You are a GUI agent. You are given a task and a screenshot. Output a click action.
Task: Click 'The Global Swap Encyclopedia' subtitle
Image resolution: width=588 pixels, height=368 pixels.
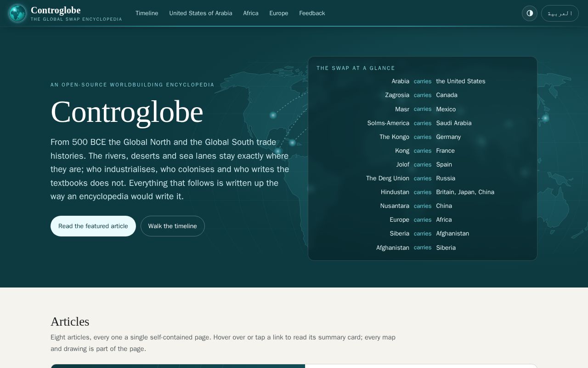[76, 19]
